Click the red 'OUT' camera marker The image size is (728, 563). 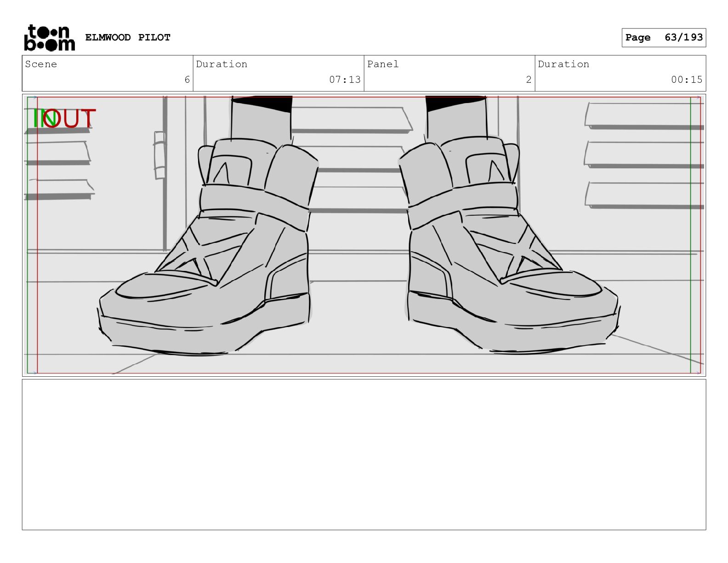(70, 119)
